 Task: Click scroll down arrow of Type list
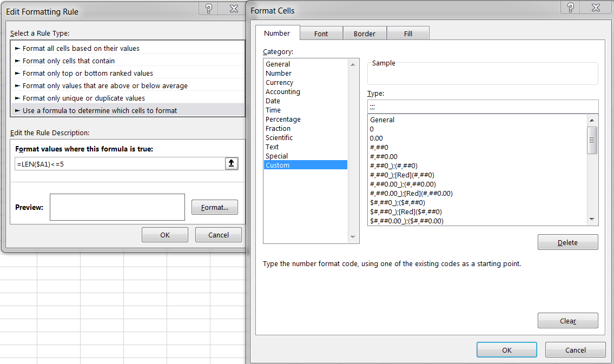point(592,220)
